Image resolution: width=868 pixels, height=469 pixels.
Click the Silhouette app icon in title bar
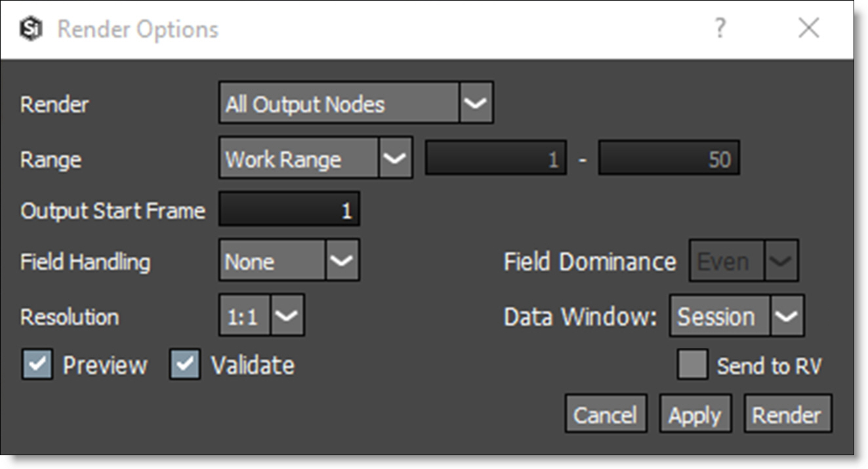(31, 30)
